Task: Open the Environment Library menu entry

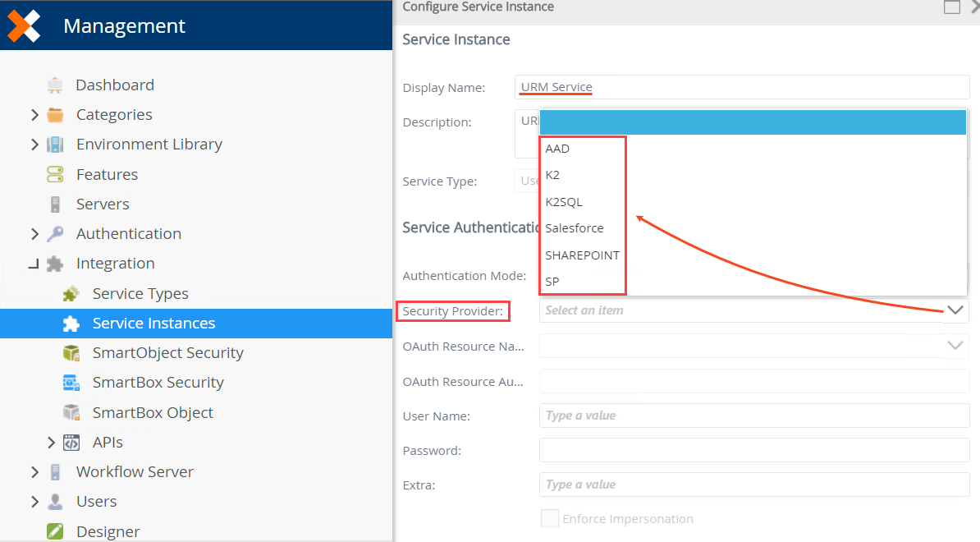Action: (x=149, y=144)
